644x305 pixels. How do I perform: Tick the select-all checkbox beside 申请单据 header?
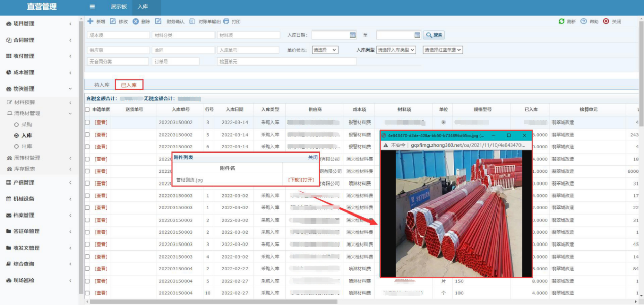(x=87, y=109)
